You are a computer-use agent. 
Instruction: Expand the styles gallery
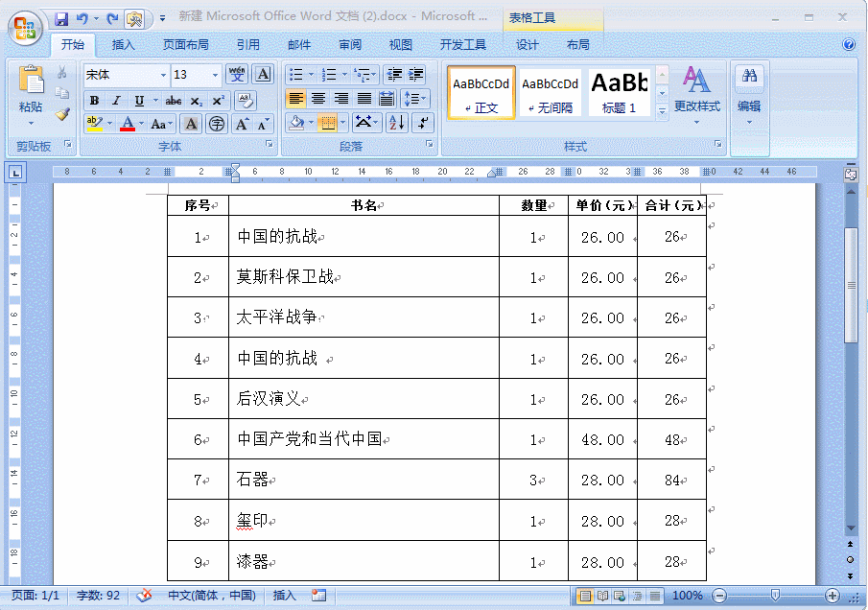click(x=662, y=111)
